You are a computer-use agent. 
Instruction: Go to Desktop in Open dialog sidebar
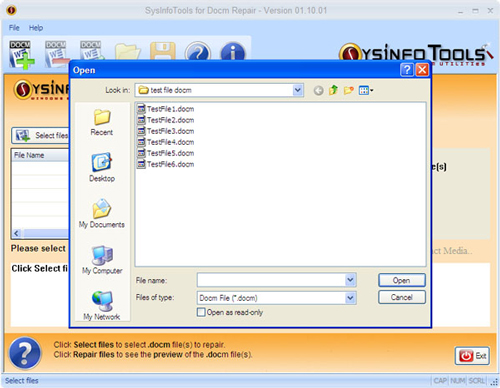pyautogui.click(x=102, y=168)
